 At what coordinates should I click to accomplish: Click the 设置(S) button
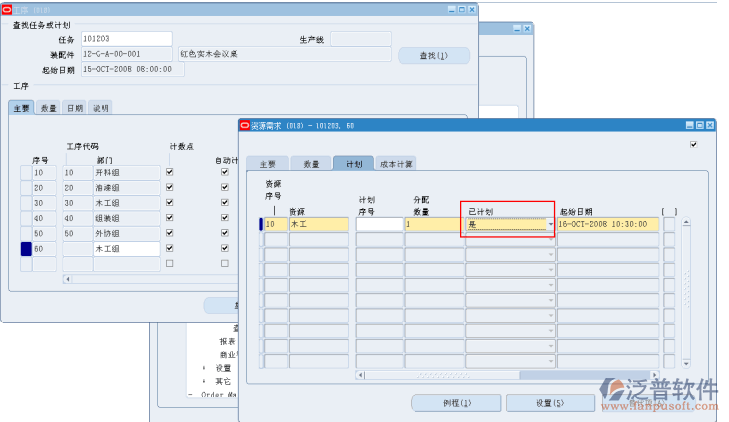[549, 402]
